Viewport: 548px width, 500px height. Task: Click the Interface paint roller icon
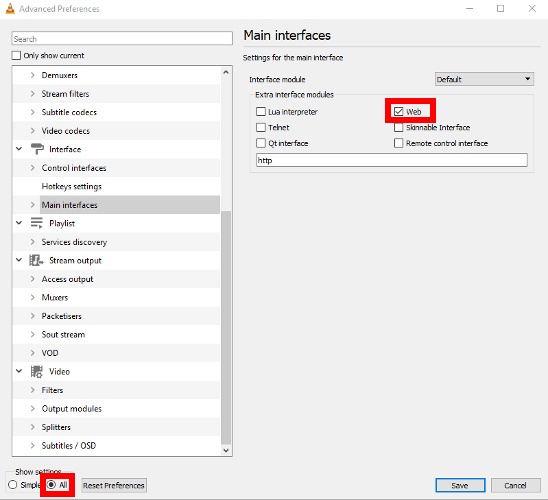(x=37, y=149)
